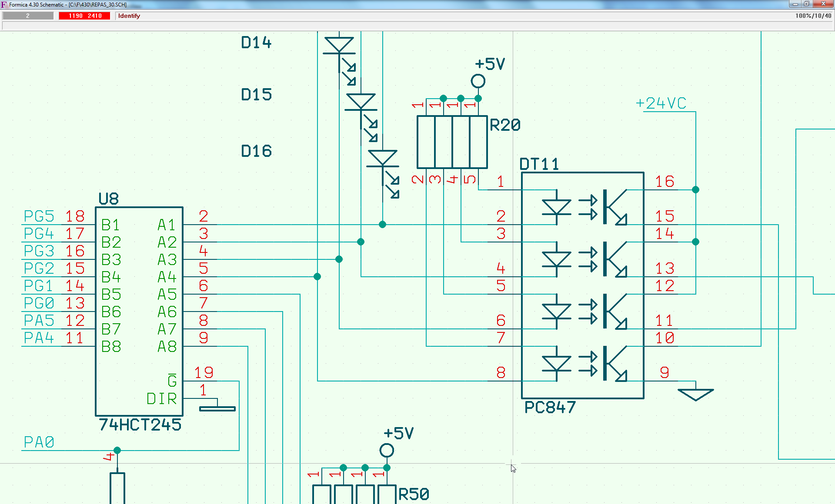
Task: Click the B8 pin name in U8
Action: tap(111, 347)
